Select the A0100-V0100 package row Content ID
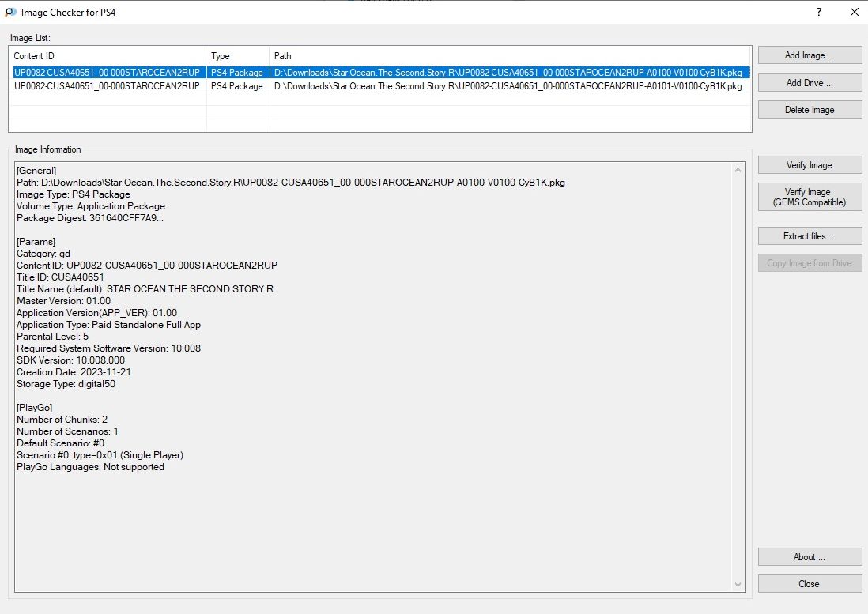 (x=107, y=73)
